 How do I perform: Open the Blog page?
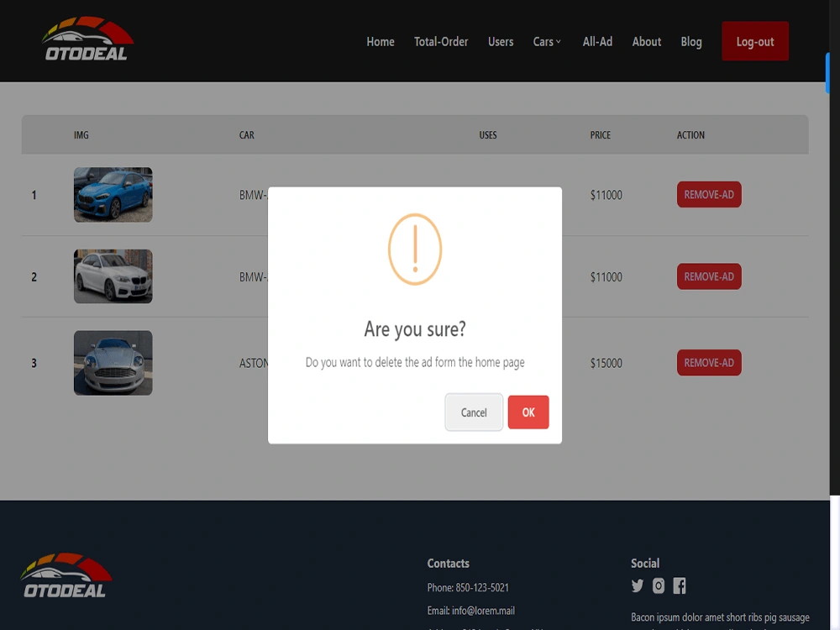click(x=691, y=42)
